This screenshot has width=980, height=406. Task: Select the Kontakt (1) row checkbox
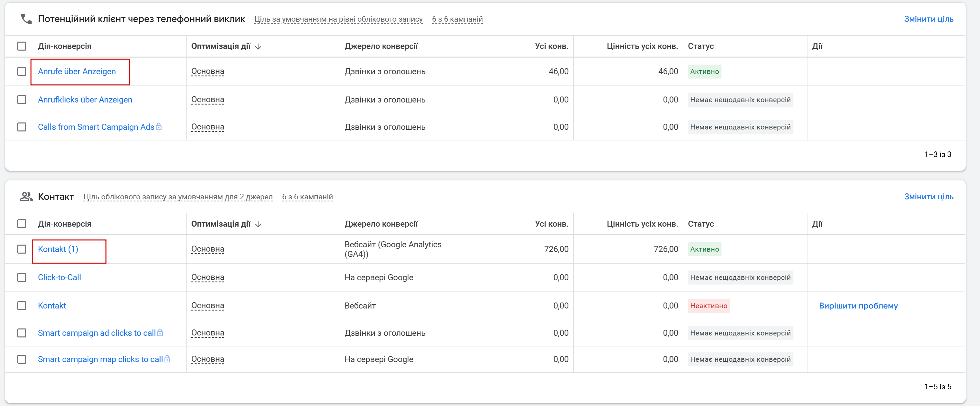22,249
